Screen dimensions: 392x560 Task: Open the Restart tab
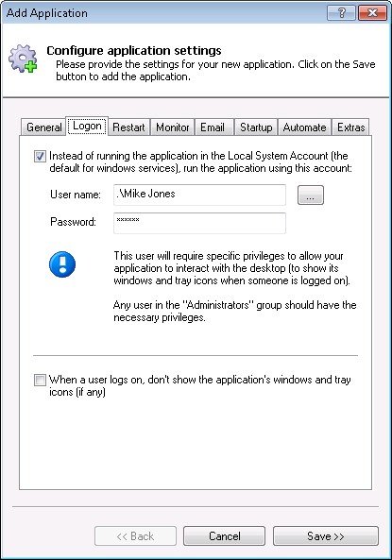pyautogui.click(x=128, y=127)
